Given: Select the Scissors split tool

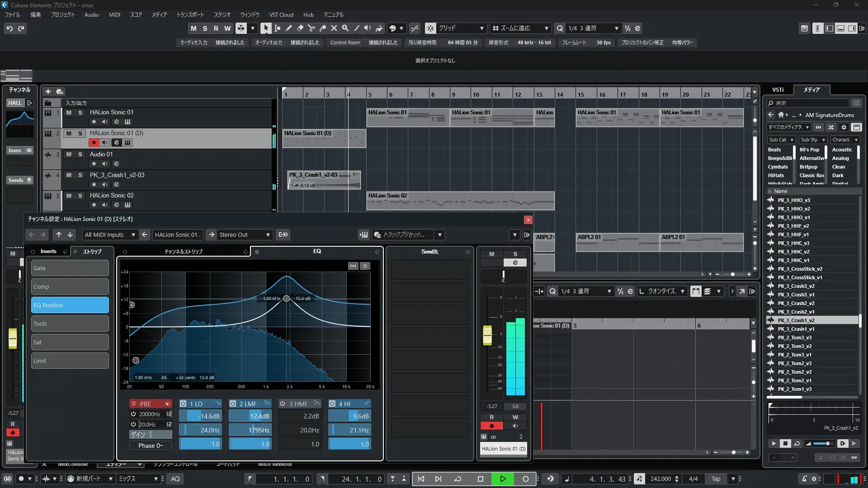Looking at the screenshot, I should (x=311, y=28).
